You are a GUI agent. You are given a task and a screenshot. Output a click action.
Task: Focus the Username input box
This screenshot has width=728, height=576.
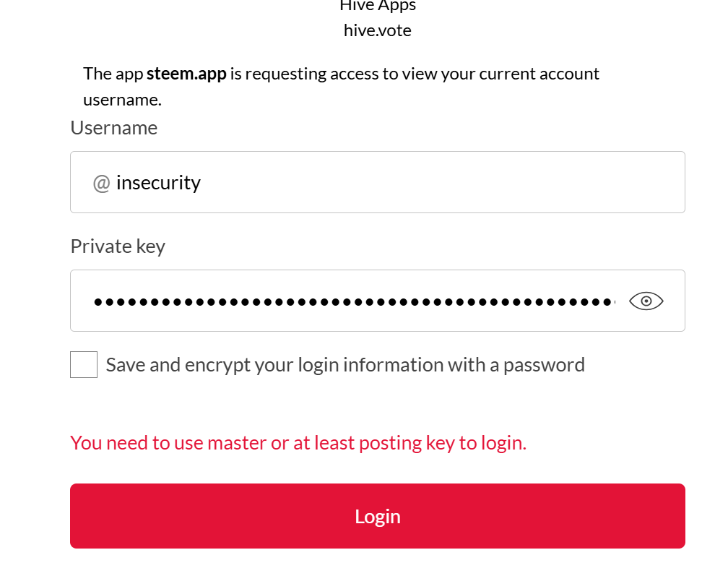coord(378,182)
